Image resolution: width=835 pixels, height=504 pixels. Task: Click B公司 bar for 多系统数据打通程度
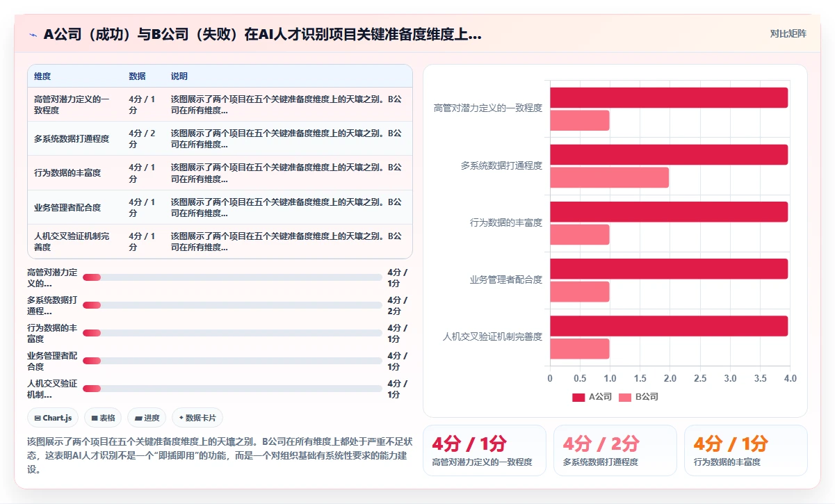point(609,177)
